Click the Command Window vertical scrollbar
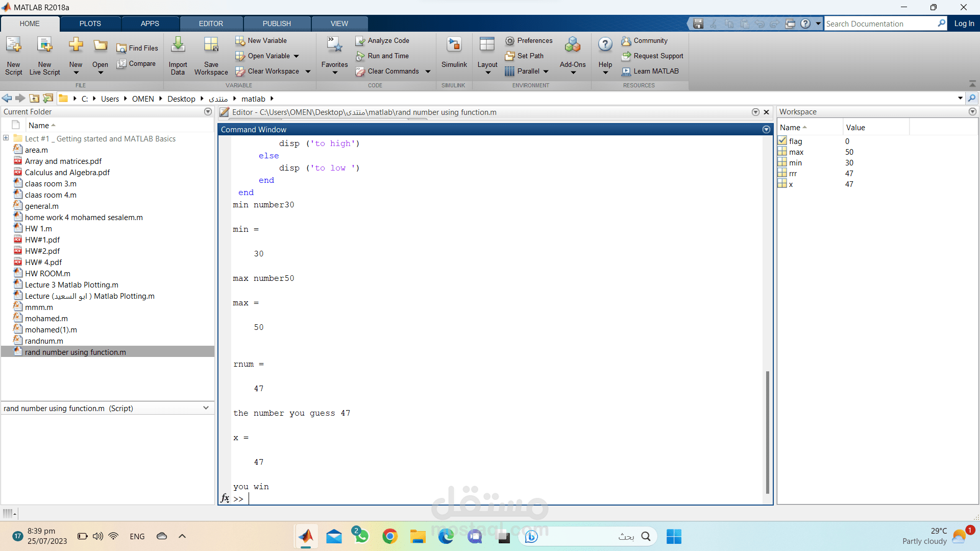The image size is (980, 551). tap(767, 432)
